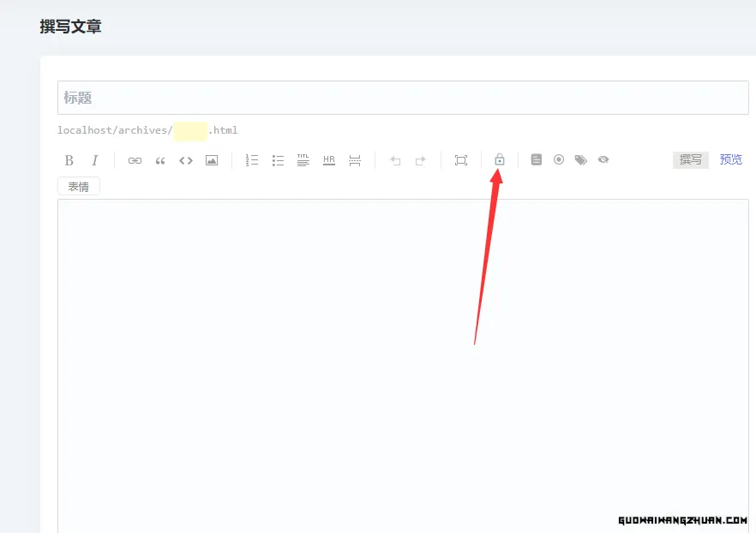
Task: Insert the read-more page break separator
Action: tap(354, 160)
